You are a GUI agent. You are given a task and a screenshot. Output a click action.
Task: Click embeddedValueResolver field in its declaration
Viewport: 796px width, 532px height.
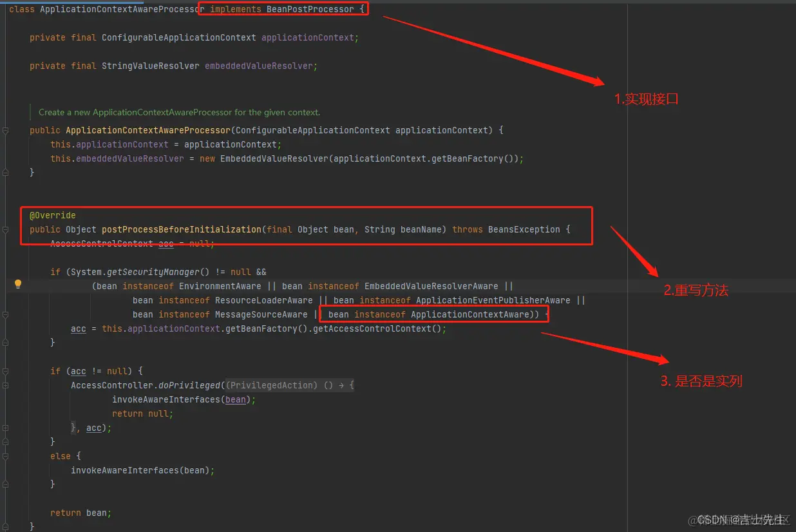click(x=259, y=66)
